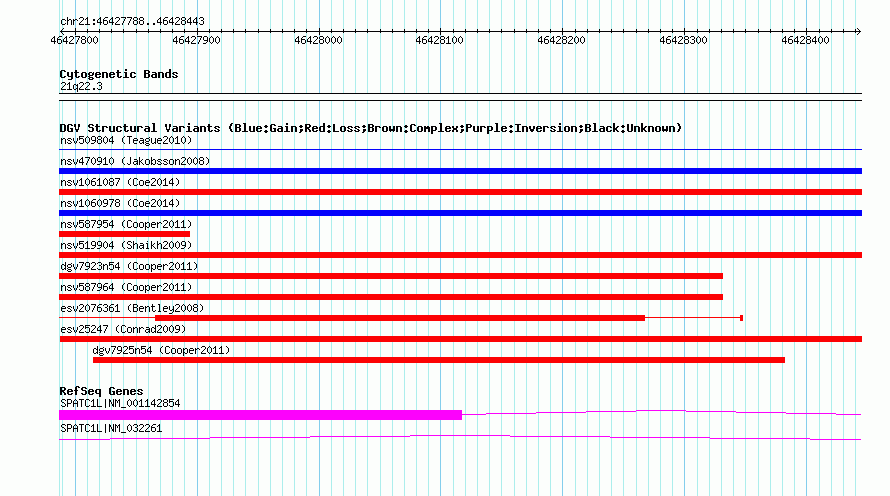Click the dgv7925n54 (Cooper2011) label
The image size is (890, 496).
(x=161, y=350)
